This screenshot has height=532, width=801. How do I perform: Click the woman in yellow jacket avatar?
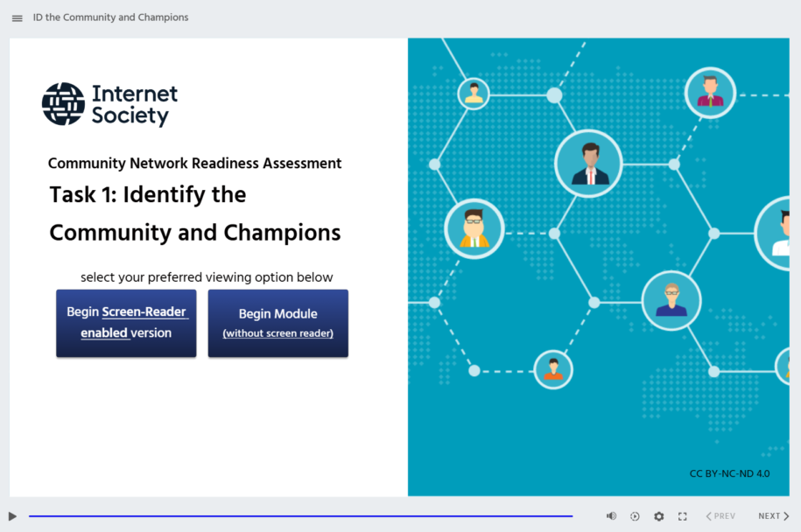pos(474,228)
